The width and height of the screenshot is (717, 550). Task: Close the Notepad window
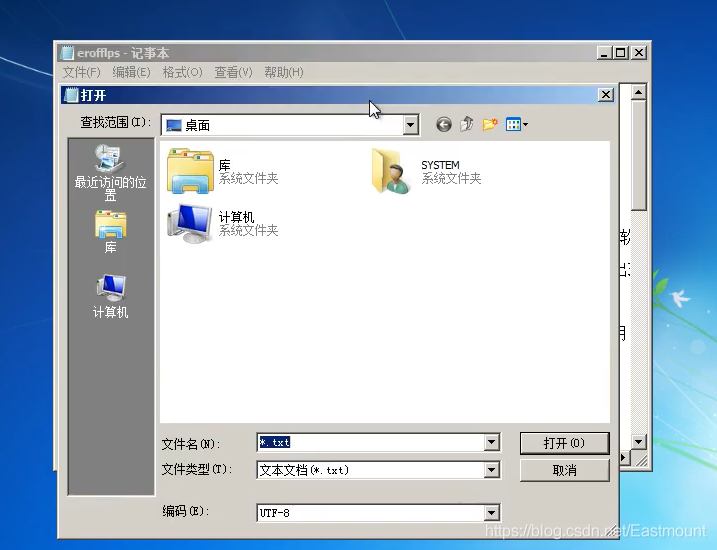click(x=639, y=53)
